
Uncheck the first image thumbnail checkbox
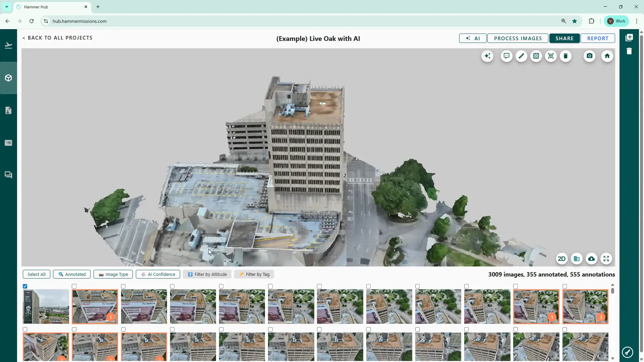(25, 286)
